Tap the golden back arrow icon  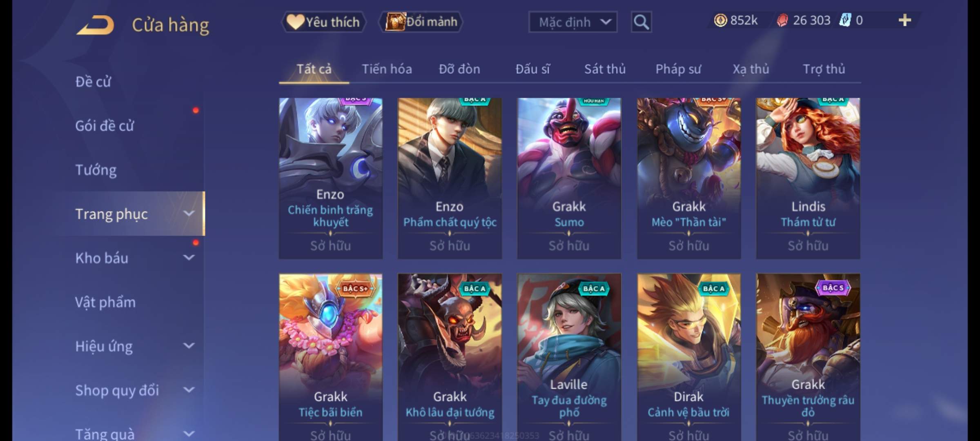[95, 25]
